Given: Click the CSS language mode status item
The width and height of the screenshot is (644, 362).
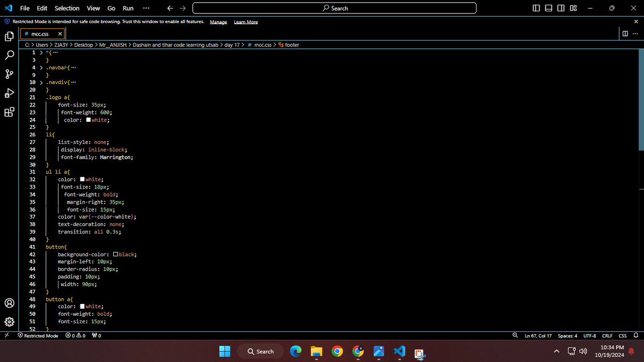Looking at the screenshot, I should pyautogui.click(x=623, y=335).
